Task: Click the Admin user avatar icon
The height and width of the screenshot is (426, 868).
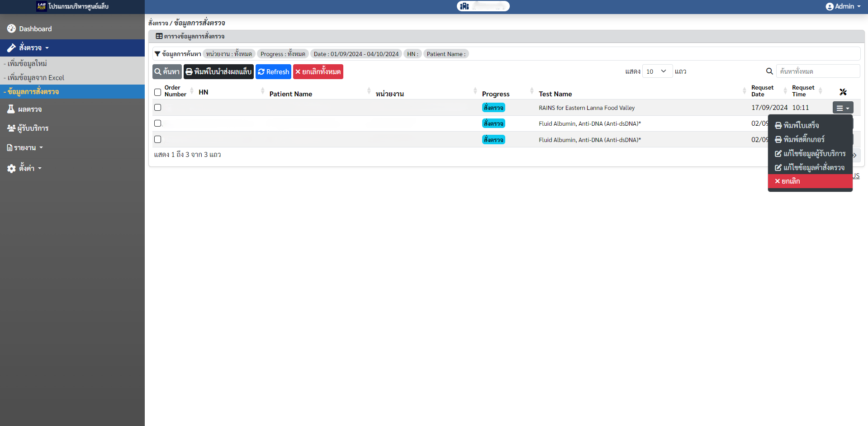Action: (829, 6)
